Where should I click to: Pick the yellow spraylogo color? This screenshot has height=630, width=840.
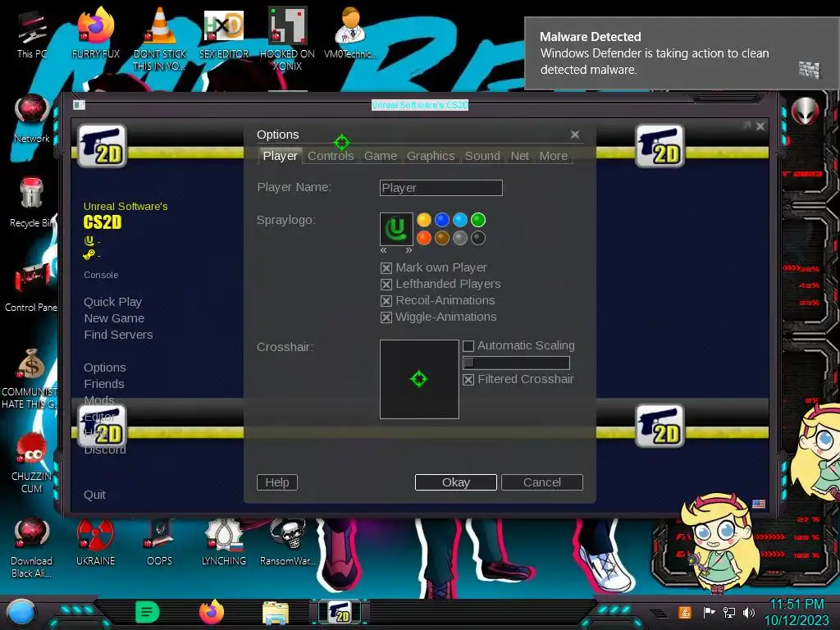(424, 220)
